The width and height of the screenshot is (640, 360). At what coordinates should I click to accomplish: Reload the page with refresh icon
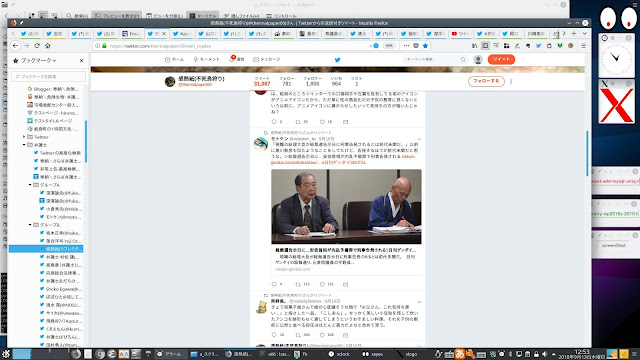(37, 46)
